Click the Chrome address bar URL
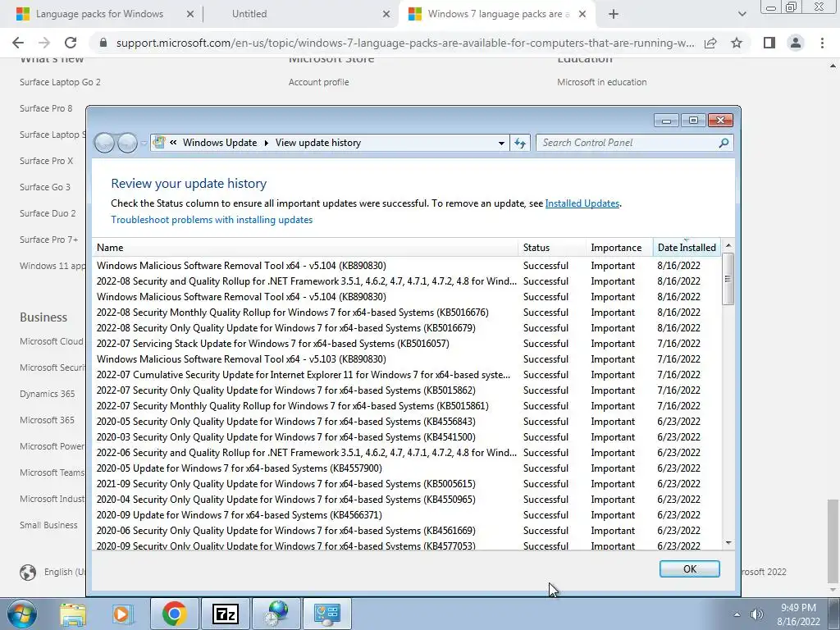The height and width of the screenshot is (630, 840). (x=405, y=43)
